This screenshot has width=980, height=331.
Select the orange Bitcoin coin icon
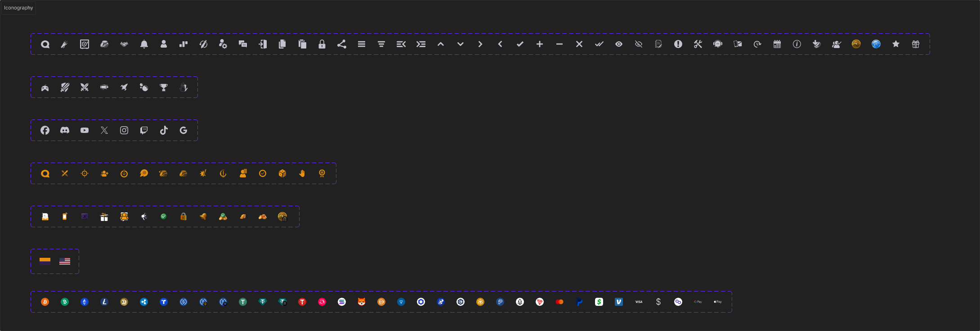point(45,302)
